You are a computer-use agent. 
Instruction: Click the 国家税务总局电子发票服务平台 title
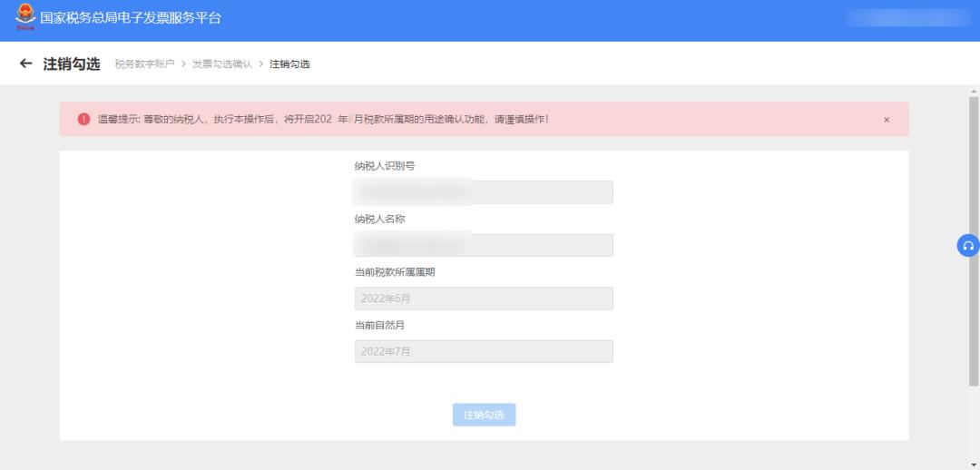point(131,18)
